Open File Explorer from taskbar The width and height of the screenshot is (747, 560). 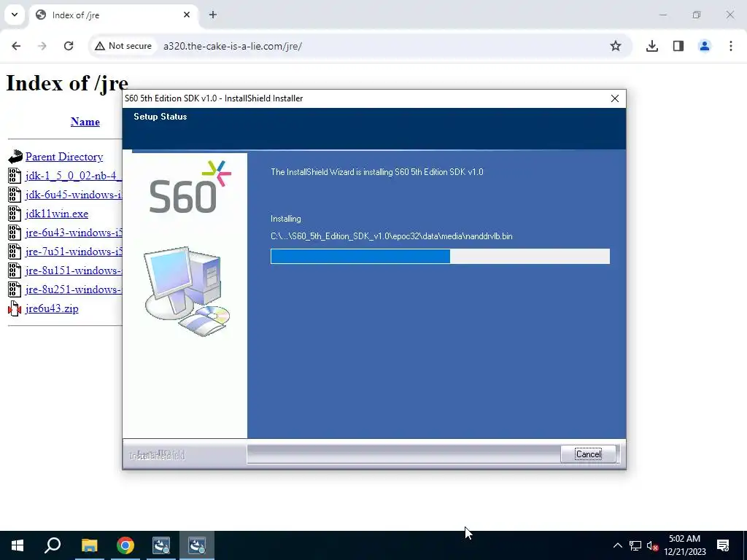pos(89,545)
